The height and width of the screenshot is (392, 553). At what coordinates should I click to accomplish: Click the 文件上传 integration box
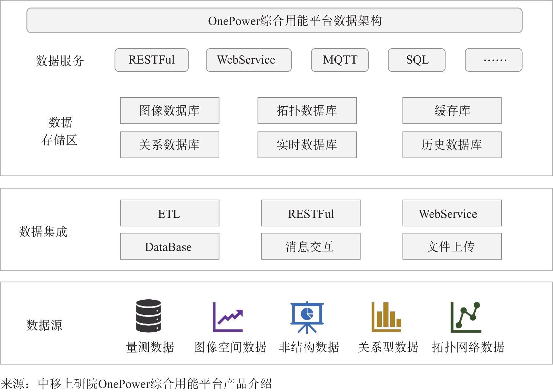coord(452,246)
